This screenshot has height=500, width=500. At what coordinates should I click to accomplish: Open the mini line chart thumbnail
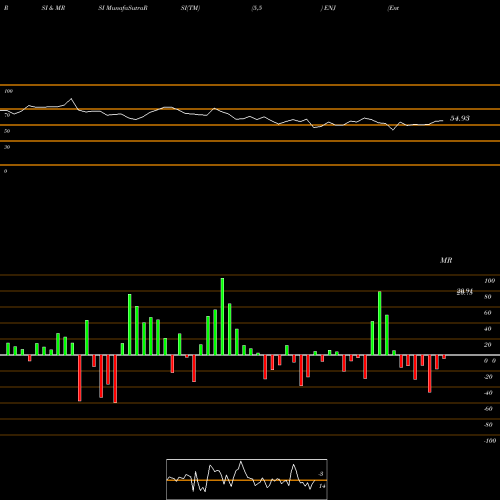coord(247,479)
